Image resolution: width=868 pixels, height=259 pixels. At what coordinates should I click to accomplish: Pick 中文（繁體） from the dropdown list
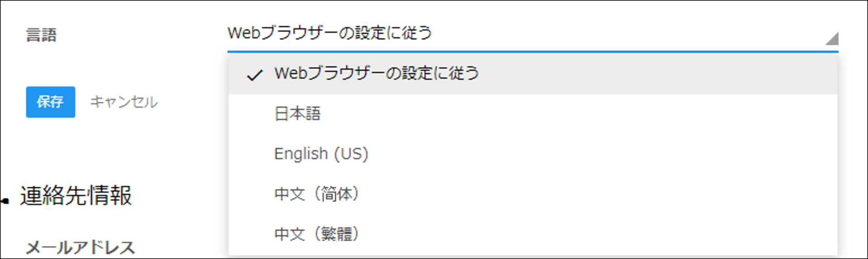tap(316, 234)
